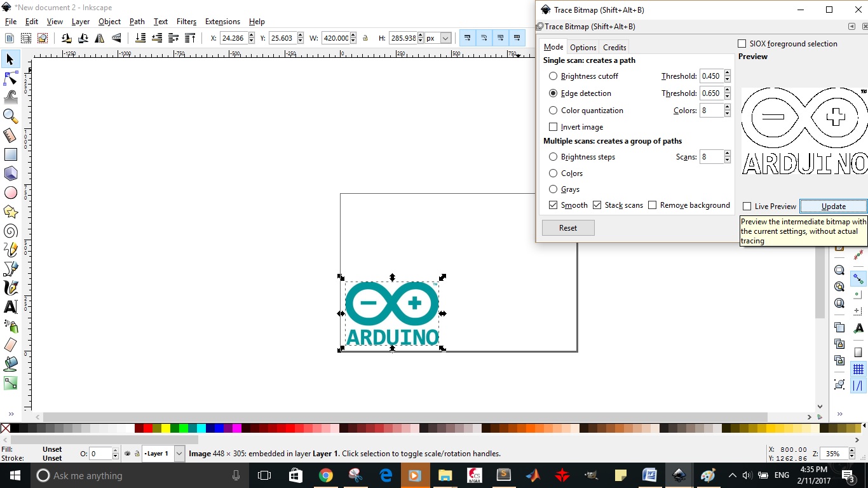
Task: Select the Star and polygon tool
Action: (x=11, y=212)
